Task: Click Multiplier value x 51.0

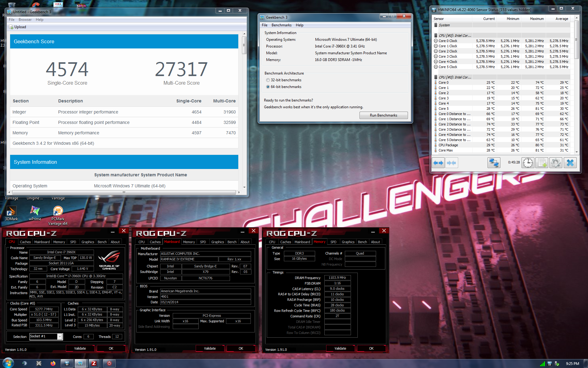Action: (x=44, y=315)
